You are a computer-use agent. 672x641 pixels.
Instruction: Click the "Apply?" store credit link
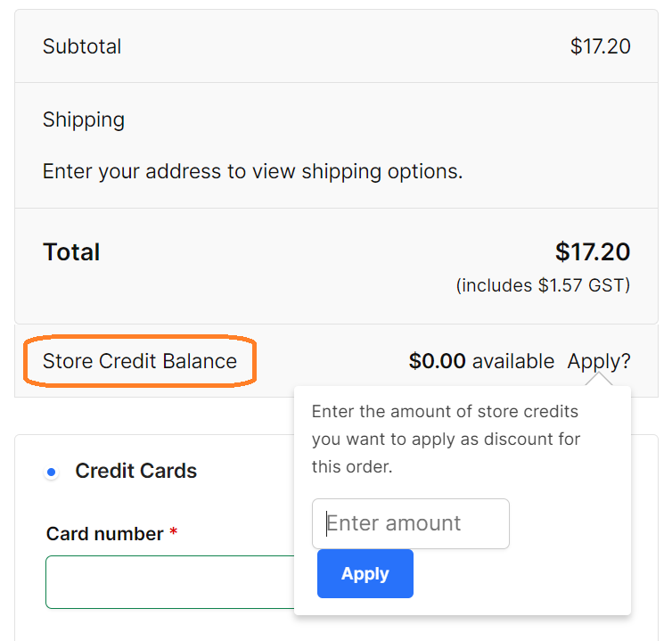[599, 361]
